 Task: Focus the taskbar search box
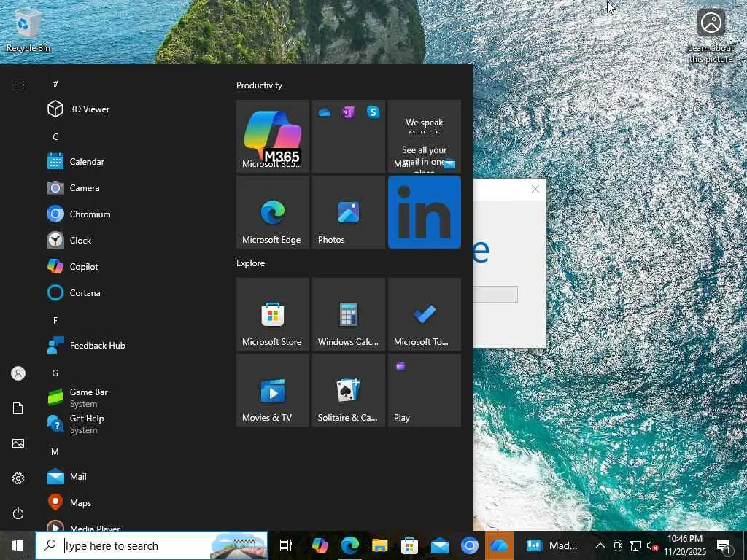click(x=152, y=545)
